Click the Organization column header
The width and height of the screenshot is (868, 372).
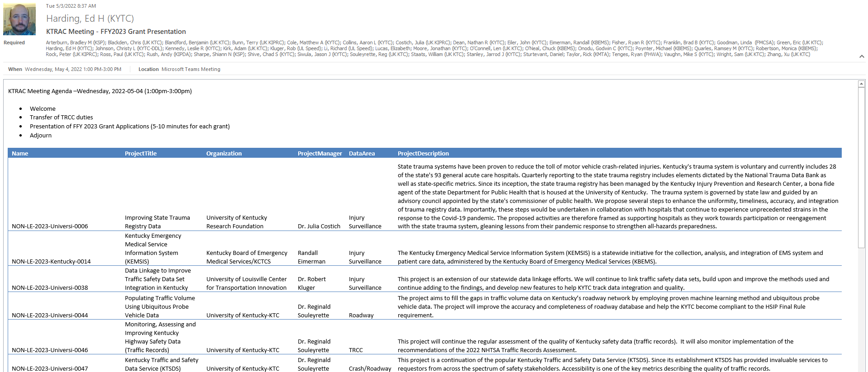[x=224, y=154]
